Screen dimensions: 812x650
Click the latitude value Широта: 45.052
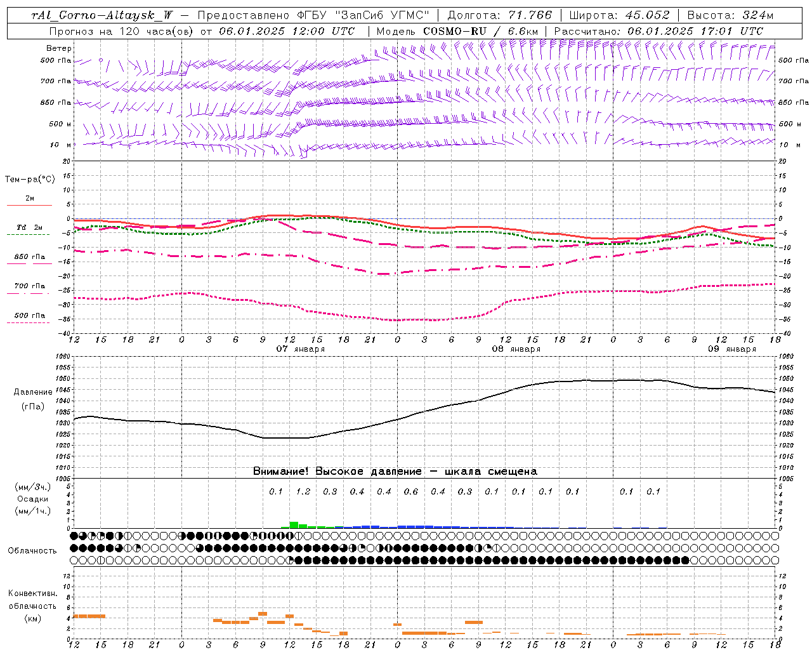619,15
